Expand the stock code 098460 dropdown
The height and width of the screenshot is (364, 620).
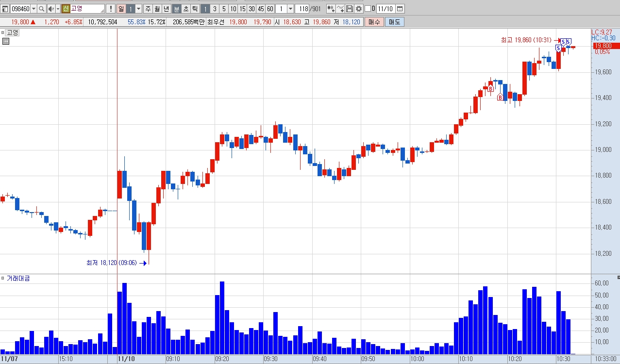(x=34, y=9)
